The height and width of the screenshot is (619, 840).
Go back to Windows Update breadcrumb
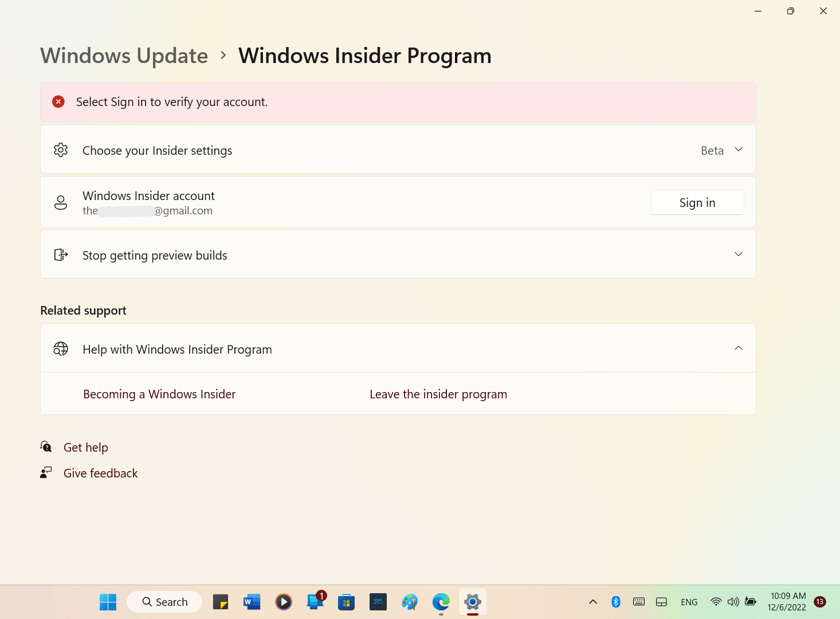tap(124, 56)
